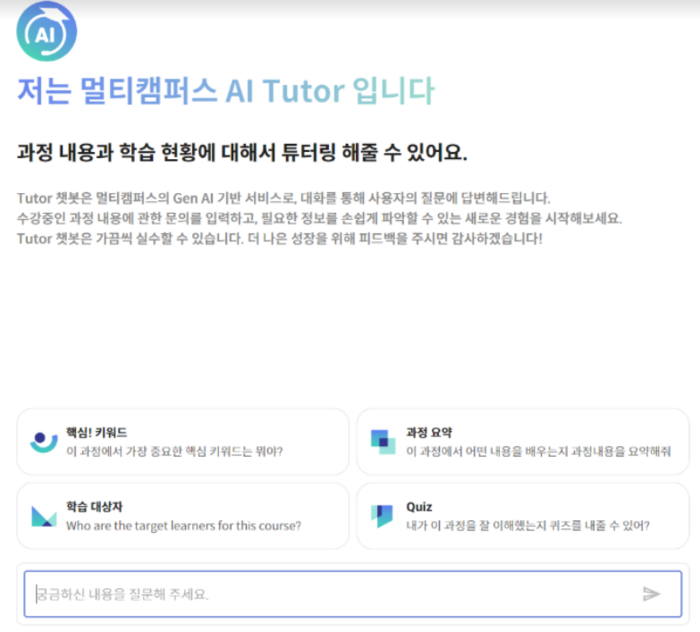Viewport: 700px width, 632px height.
Task: Click the Gen AI 기반 서비스 description line
Action: pos(284,197)
